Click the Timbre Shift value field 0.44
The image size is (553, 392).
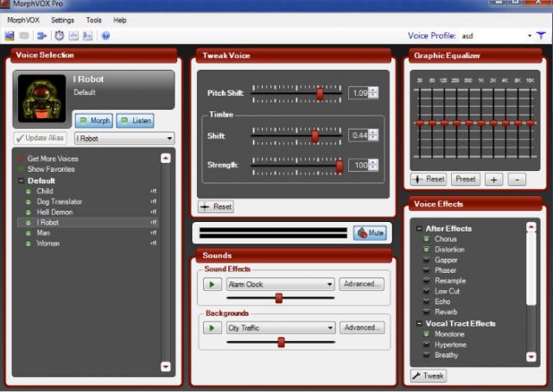pos(359,136)
